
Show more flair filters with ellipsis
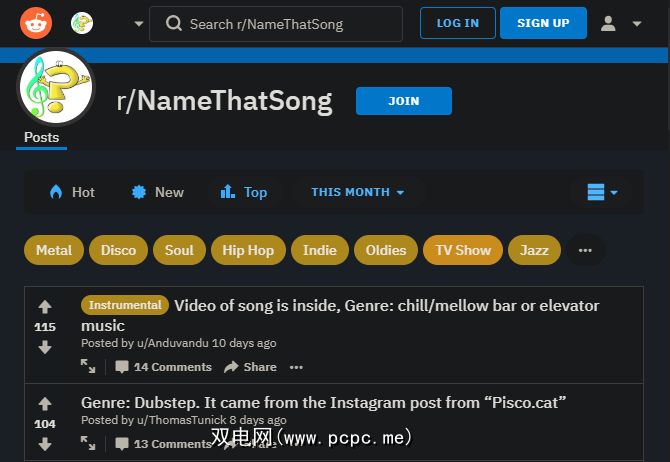[585, 250]
